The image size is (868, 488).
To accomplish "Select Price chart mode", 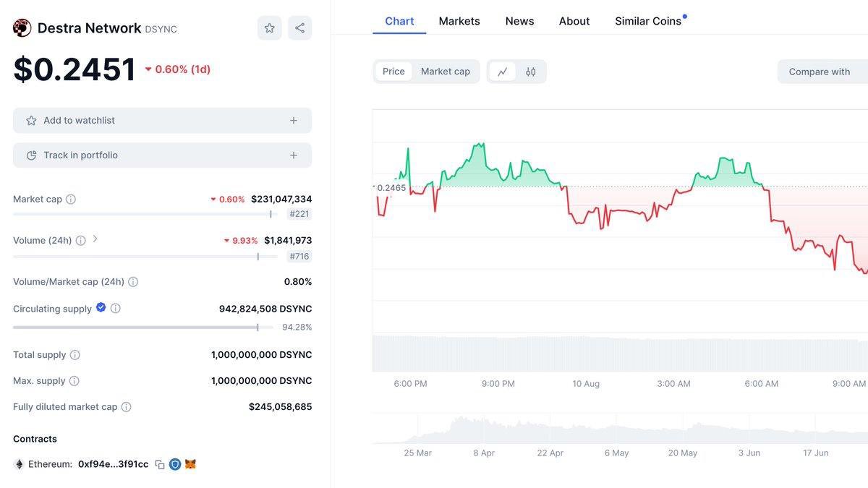I will click(x=393, y=72).
